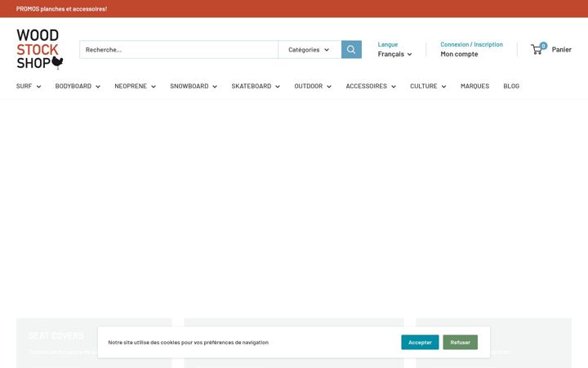This screenshot has width=588, height=368.
Task: Open the BLOG page
Action: (x=511, y=86)
